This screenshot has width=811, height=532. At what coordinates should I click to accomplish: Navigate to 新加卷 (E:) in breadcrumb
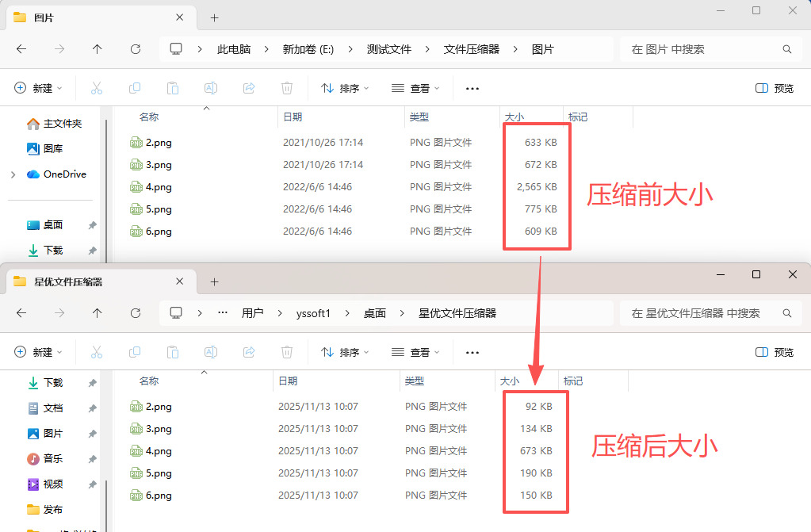(308, 49)
